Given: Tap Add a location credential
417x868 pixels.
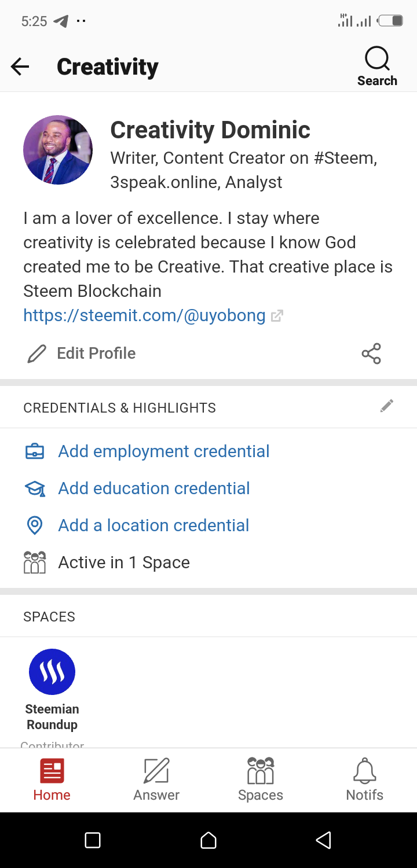Looking at the screenshot, I should tap(153, 525).
